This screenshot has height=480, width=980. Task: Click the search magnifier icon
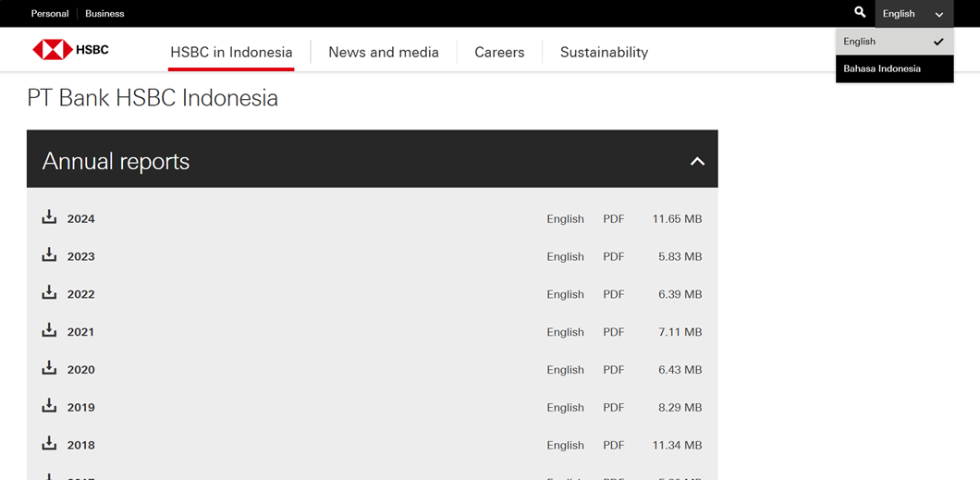point(860,13)
